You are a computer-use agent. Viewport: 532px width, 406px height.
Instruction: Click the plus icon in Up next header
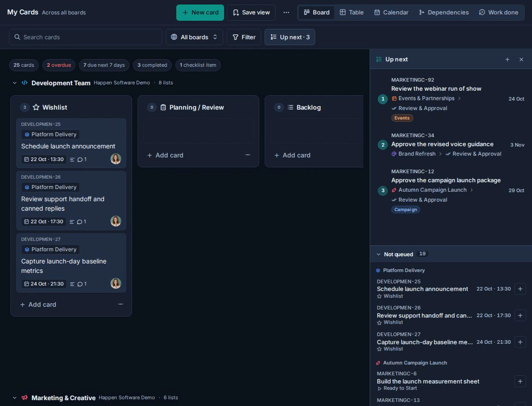click(x=507, y=60)
